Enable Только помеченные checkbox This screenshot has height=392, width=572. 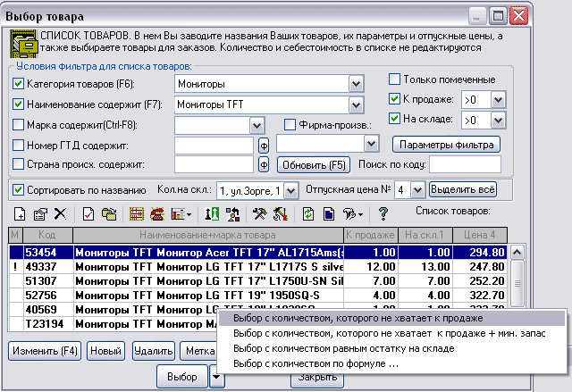[x=394, y=79]
